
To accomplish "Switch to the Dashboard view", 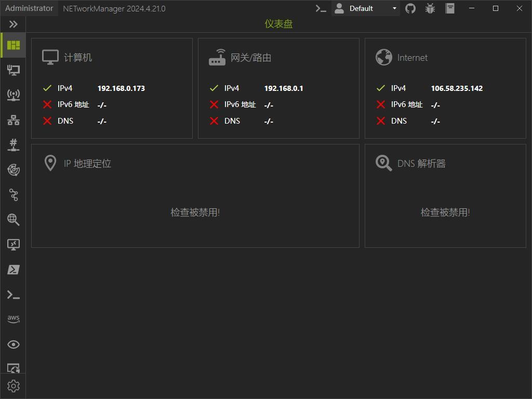I will [13, 45].
